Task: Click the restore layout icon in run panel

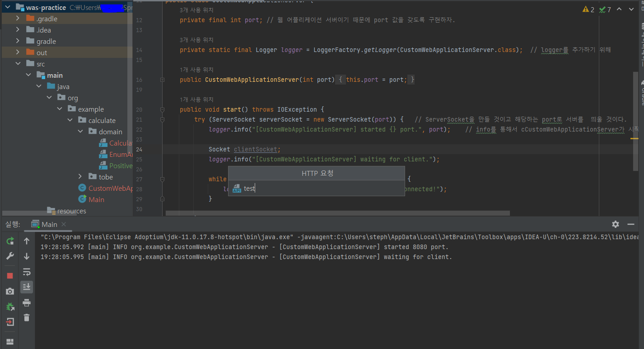Action: click(10, 341)
